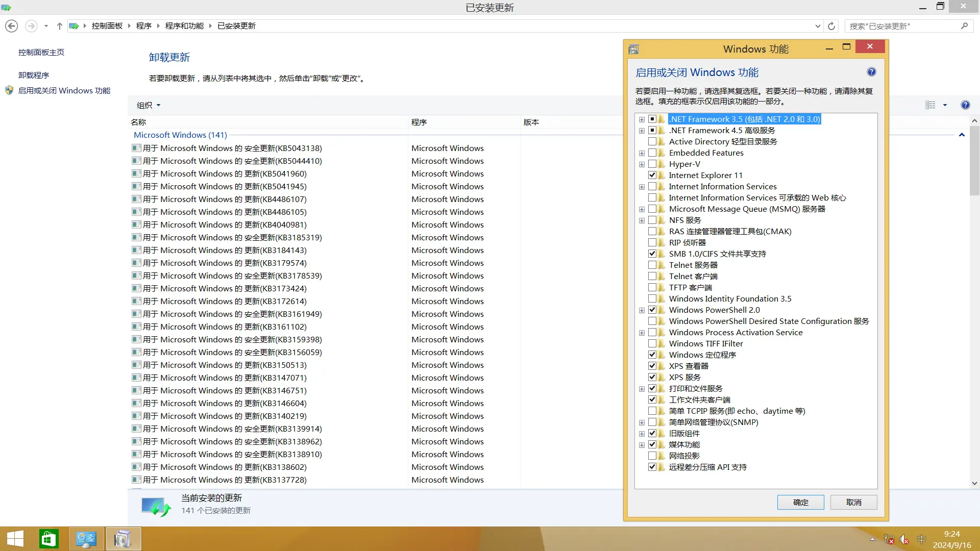Open the Store app on the taskbar
Image resolution: width=980 pixels, height=551 pixels.
coord(49,539)
